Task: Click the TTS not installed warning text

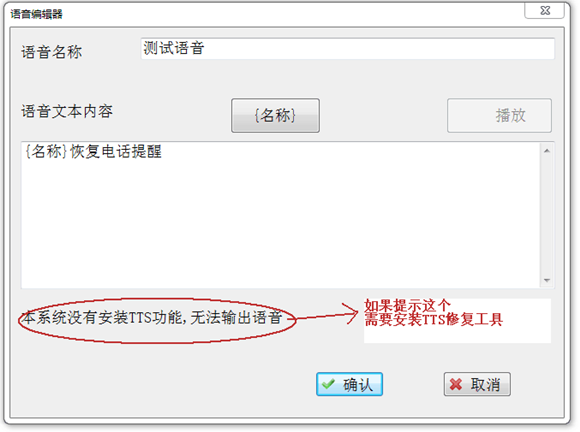Action: coord(152,318)
